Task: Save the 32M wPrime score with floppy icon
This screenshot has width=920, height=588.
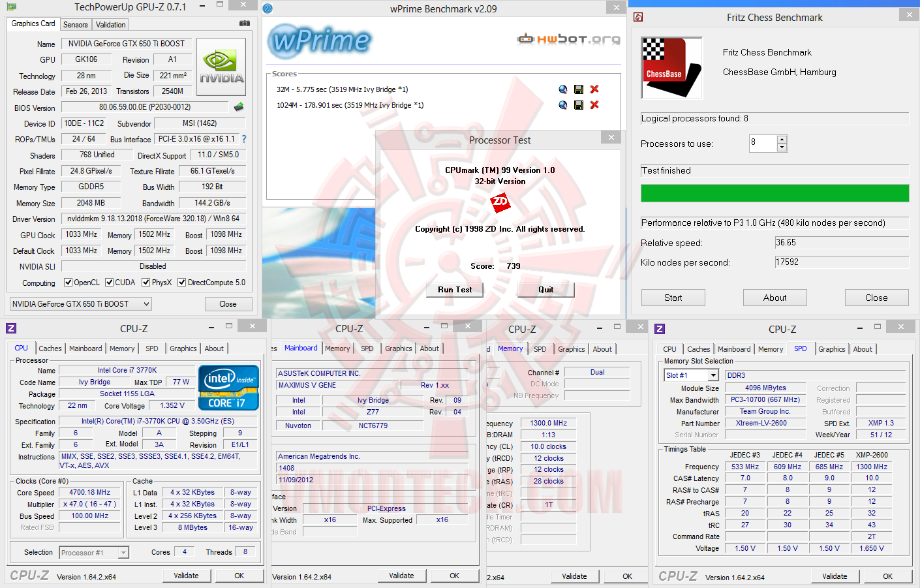Action: (x=579, y=89)
